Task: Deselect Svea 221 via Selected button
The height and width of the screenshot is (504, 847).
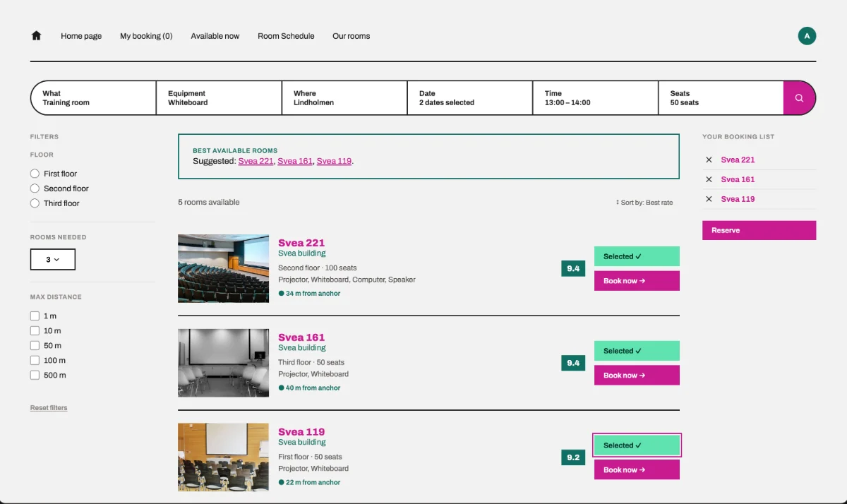Action: click(637, 256)
